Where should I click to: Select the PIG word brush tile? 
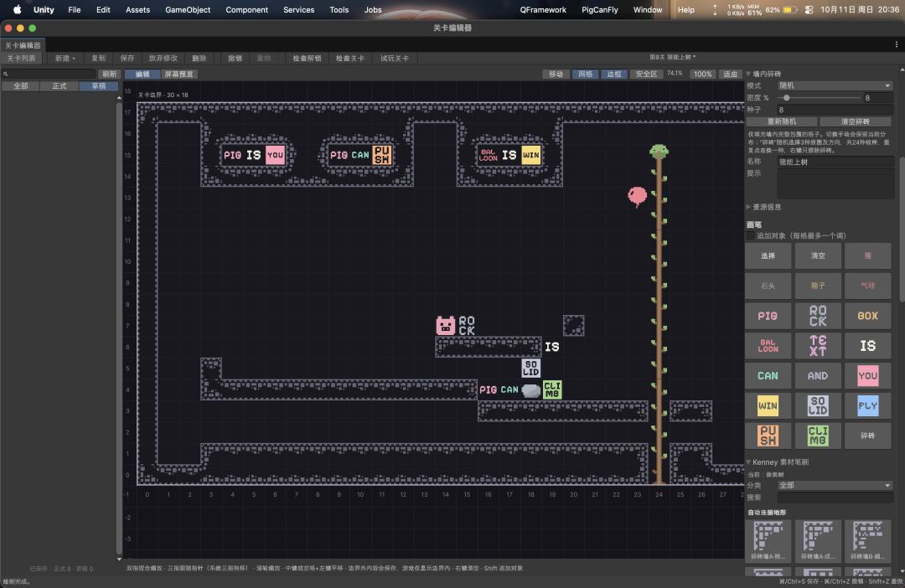pyautogui.click(x=768, y=316)
